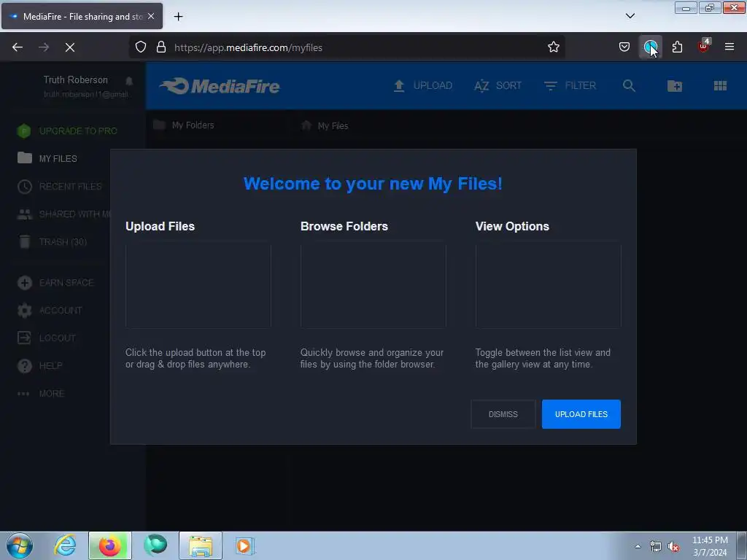
Task: Select Earn Space in sidebar
Action: pos(55,283)
